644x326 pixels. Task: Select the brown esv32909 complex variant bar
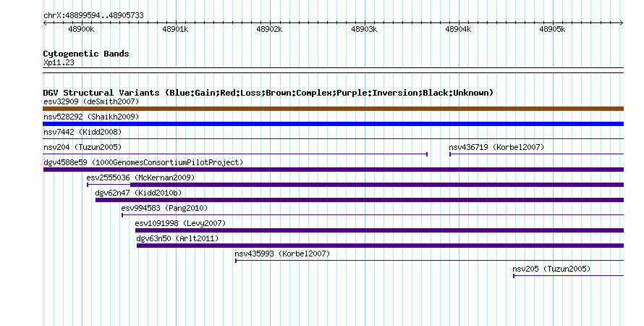(333, 109)
